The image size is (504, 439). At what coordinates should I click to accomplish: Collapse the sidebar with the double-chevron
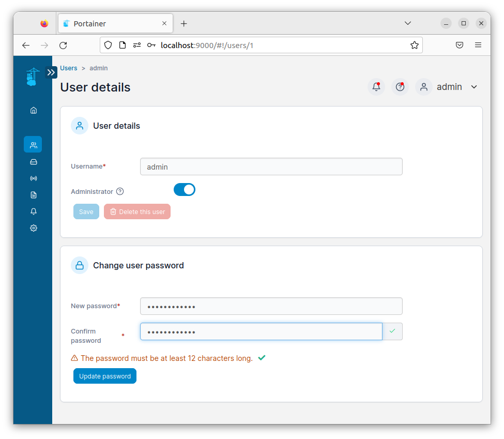tap(51, 72)
